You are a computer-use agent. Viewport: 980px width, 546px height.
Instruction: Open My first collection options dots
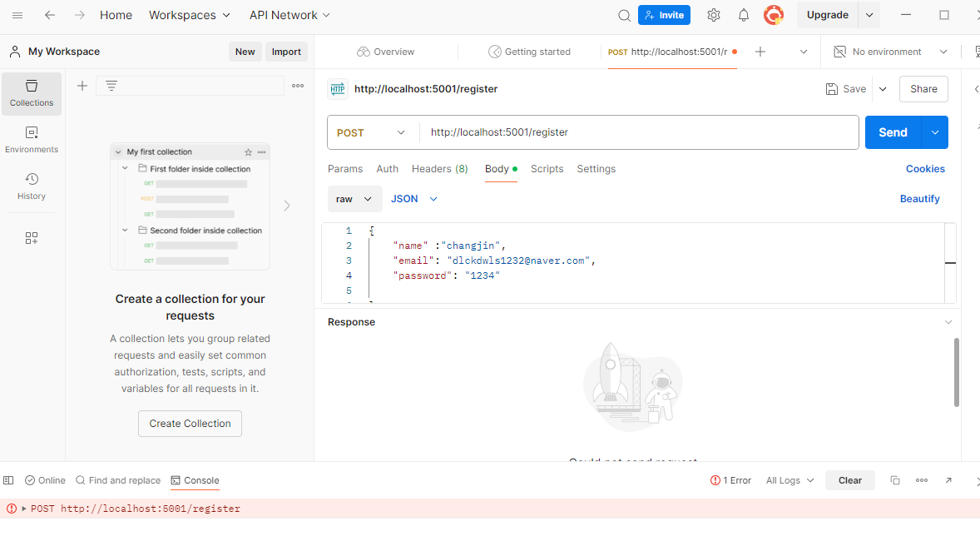262,152
